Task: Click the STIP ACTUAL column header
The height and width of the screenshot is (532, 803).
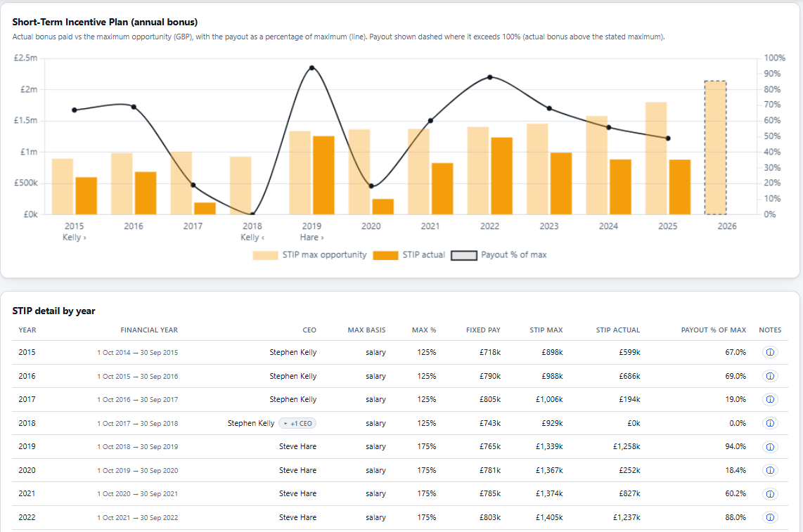Action: tap(618, 330)
